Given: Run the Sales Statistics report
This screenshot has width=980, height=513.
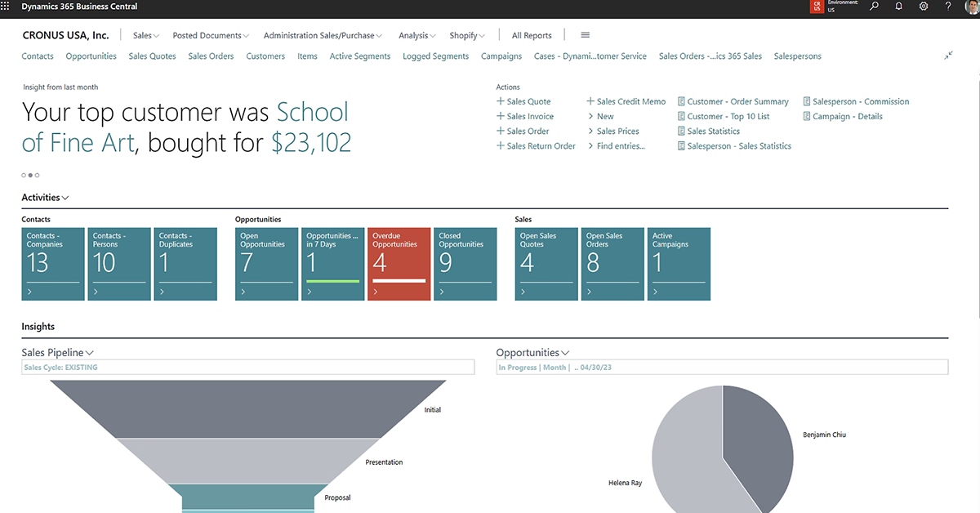Looking at the screenshot, I should tap(709, 131).
